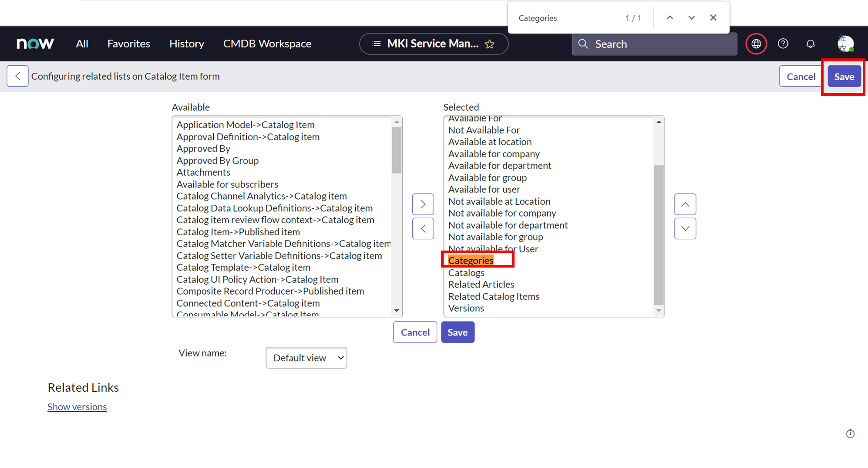Open the View name Default view dropdown
The width and height of the screenshot is (868, 468).
(306, 358)
